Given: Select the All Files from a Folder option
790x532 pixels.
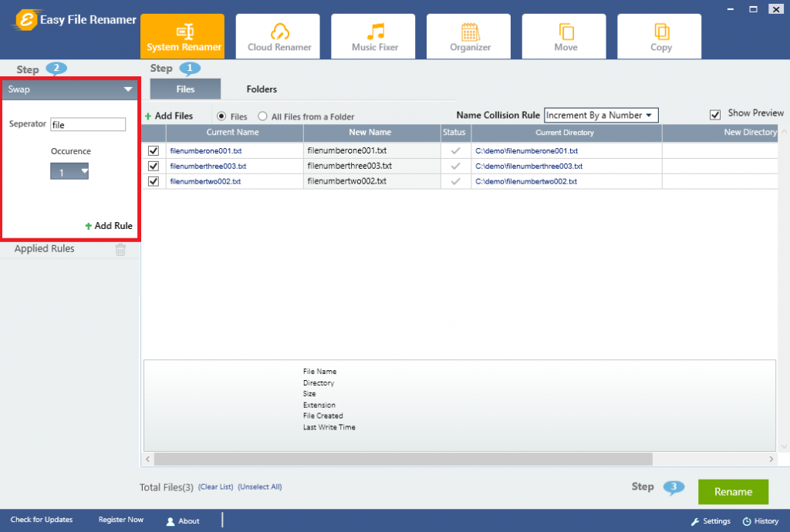Looking at the screenshot, I should [x=262, y=116].
